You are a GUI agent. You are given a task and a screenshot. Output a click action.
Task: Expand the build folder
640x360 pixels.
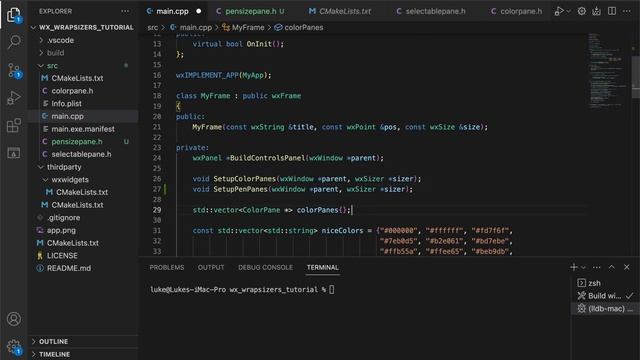tap(83, 53)
